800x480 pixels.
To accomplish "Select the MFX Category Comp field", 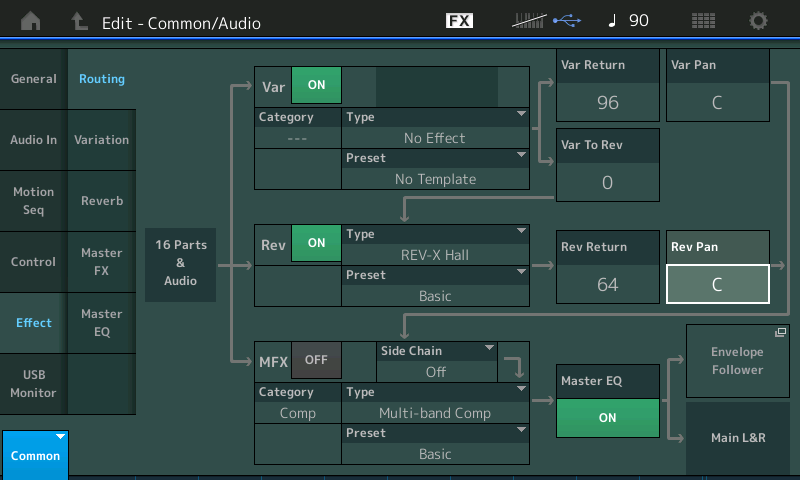I will click(x=298, y=403).
